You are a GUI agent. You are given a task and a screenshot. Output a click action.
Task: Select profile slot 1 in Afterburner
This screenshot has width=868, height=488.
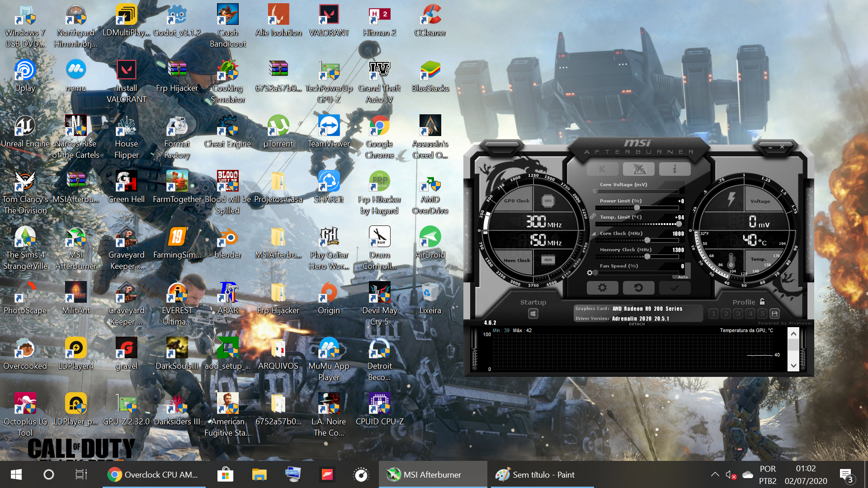713,314
